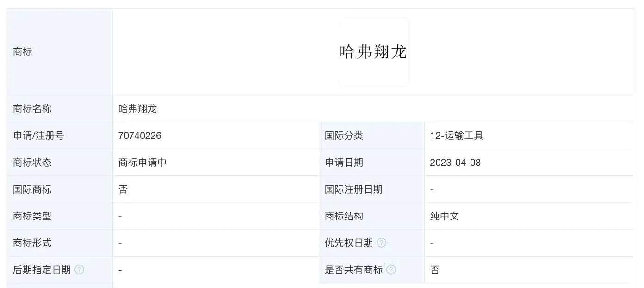
Task: Click the 优先权日期 label text
Action: tap(349, 243)
